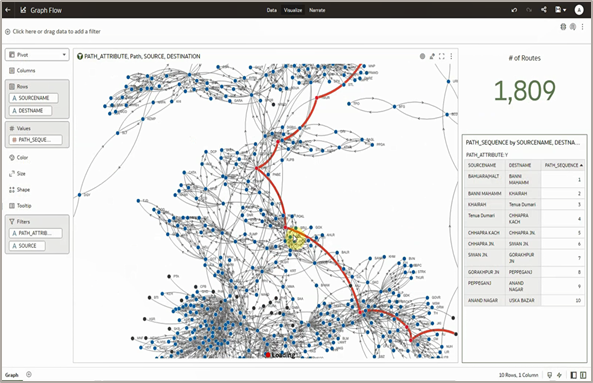Click the yellow highlighted node on graph
Screen dimensions: 593x383
[295, 239]
